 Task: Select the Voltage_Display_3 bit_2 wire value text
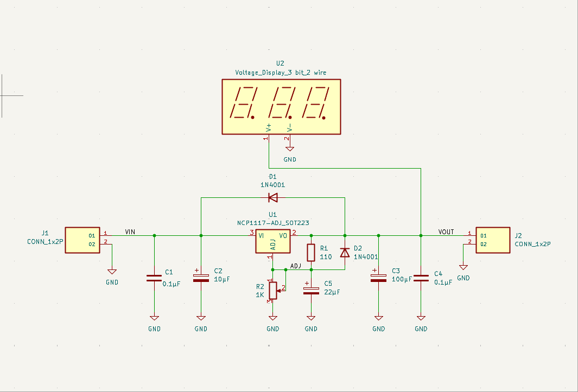(x=281, y=73)
